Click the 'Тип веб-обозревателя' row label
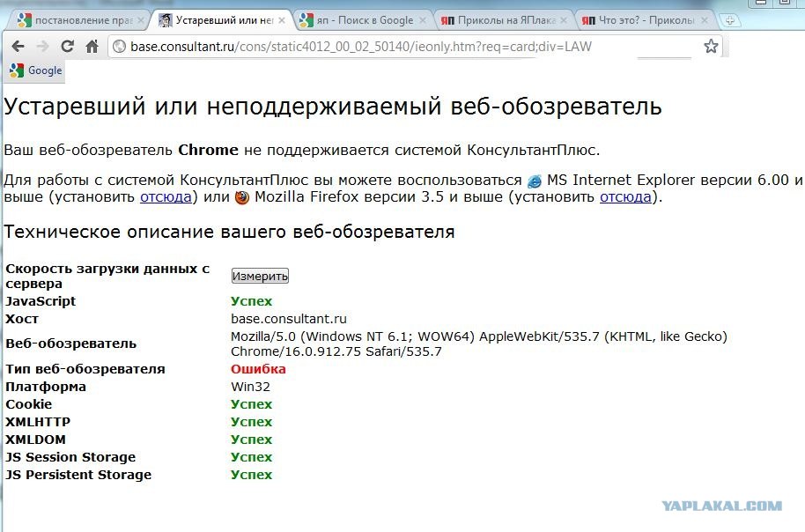805x532 pixels. point(85,369)
